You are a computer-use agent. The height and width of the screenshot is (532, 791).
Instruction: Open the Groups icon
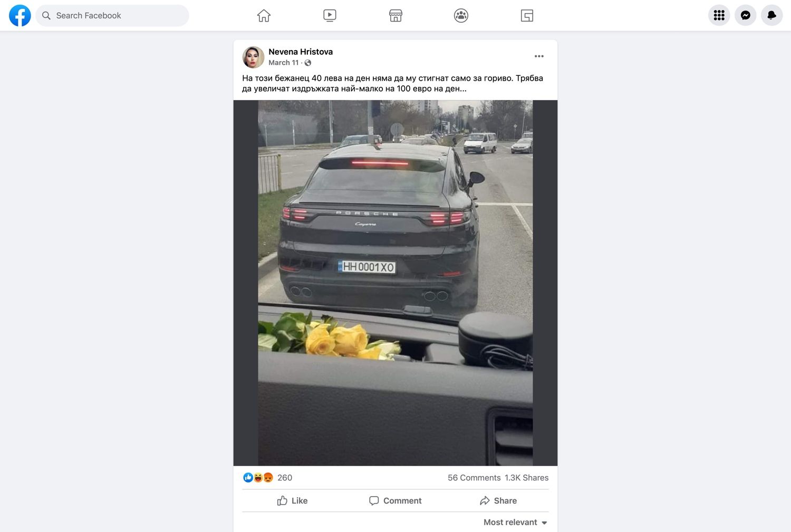[x=461, y=16]
